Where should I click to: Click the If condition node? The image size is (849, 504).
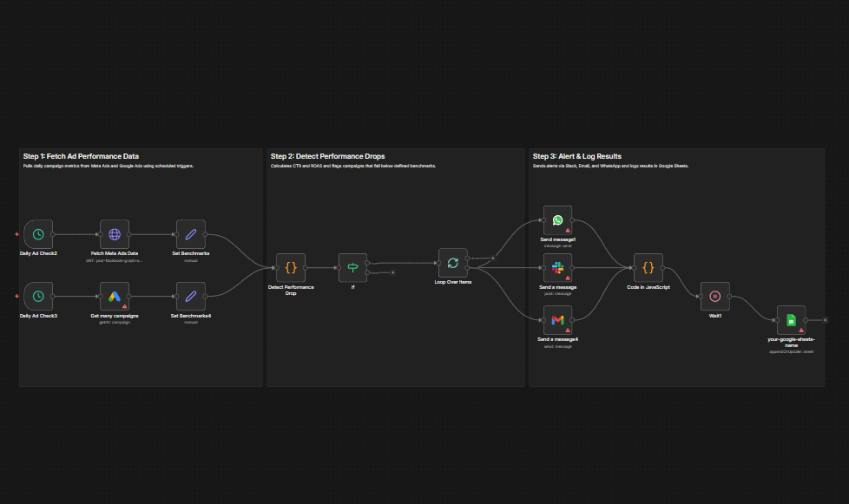click(352, 268)
